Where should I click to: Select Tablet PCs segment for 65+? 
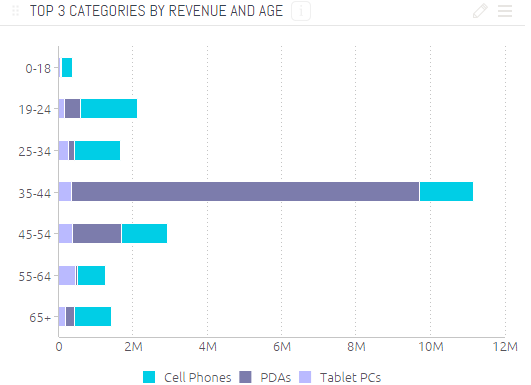[62, 317]
